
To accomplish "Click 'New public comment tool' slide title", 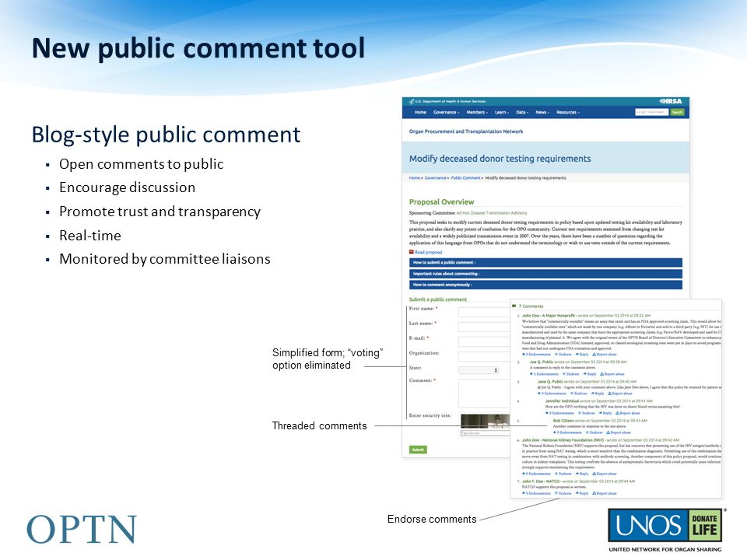I will coord(198,48).
